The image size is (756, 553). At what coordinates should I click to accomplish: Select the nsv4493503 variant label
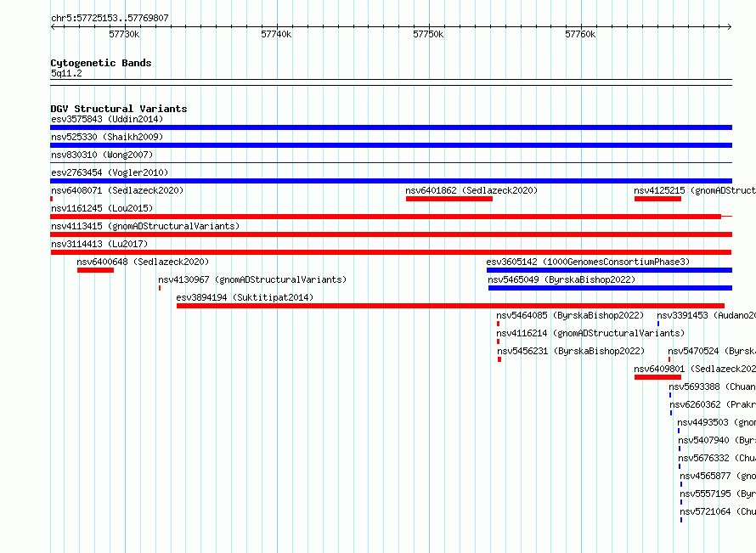click(x=716, y=422)
